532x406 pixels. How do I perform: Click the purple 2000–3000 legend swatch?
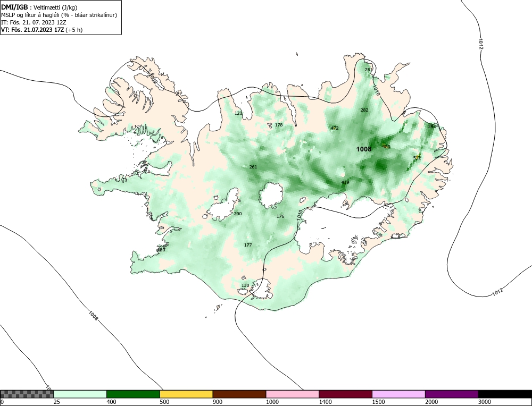tap(452, 394)
